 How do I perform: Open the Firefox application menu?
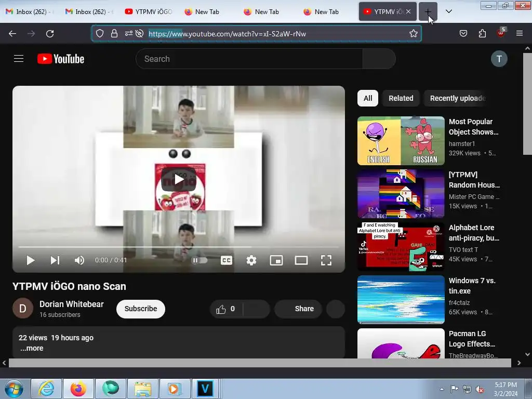point(519,33)
